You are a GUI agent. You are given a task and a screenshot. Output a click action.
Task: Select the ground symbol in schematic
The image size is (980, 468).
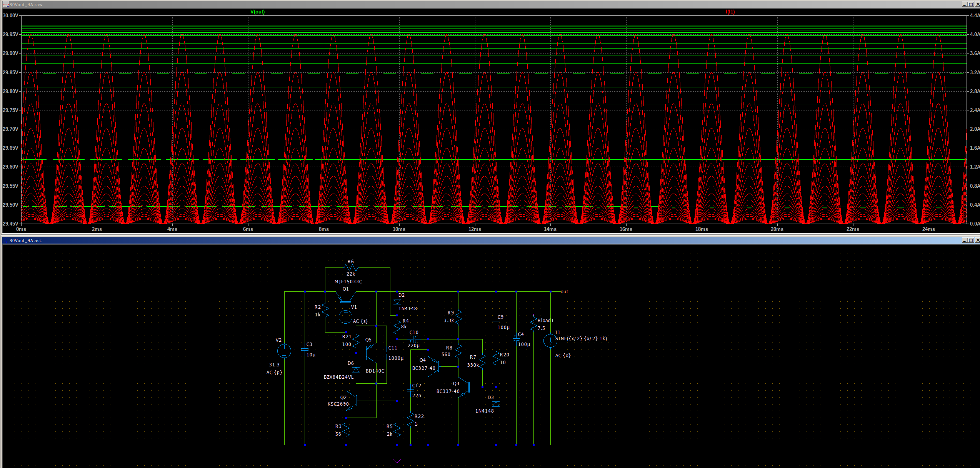click(397, 461)
